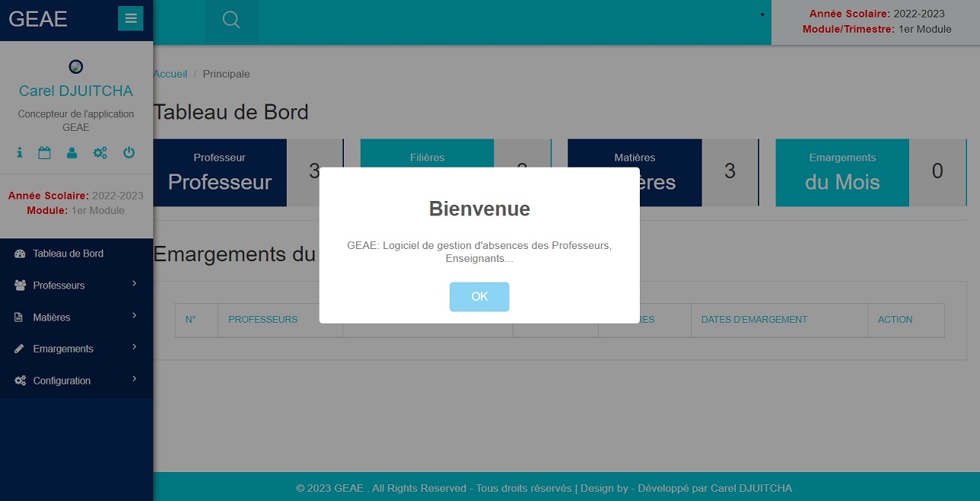Expand the Matières sidebar chevron
The height and width of the screenshot is (501, 980).
(134, 316)
